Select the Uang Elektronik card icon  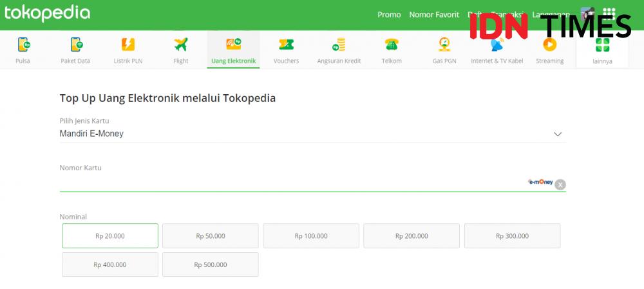point(233,44)
